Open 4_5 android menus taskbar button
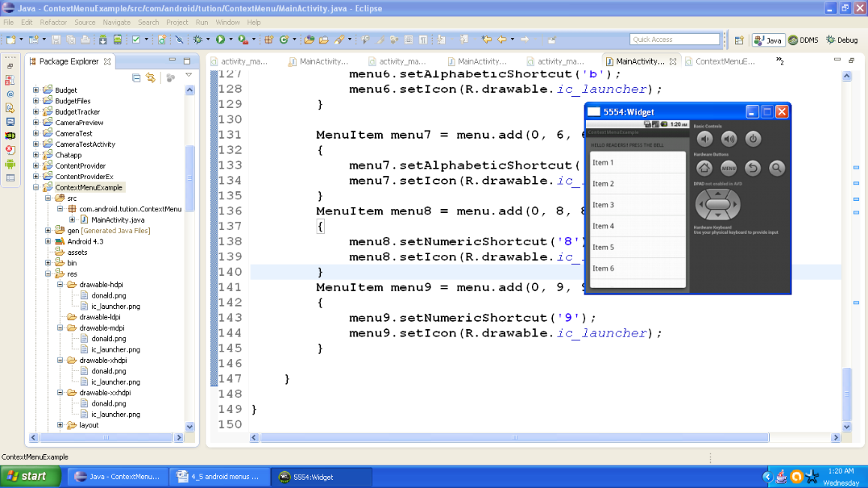 pos(219,477)
